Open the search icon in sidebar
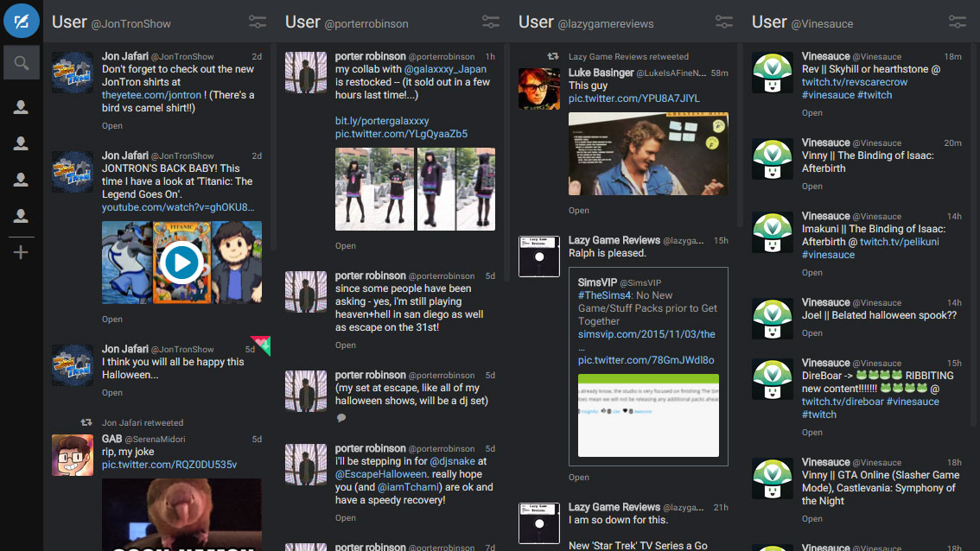The width and height of the screenshot is (980, 551). point(22,63)
